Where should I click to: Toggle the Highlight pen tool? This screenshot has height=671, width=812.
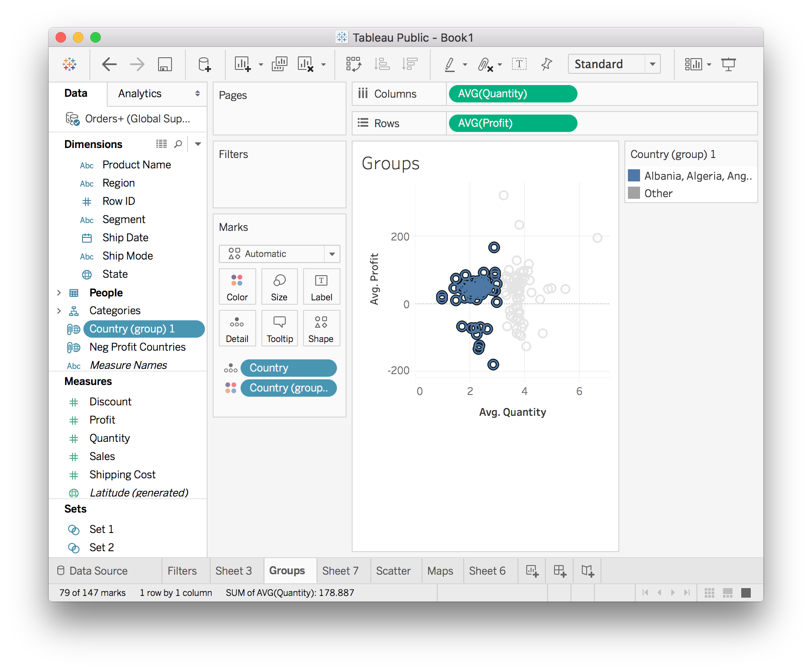click(450, 64)
